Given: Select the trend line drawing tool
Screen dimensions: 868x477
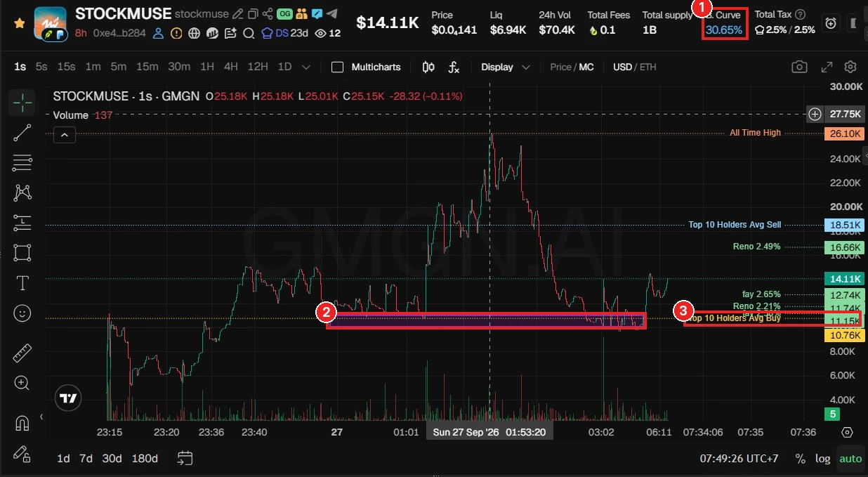Looking at the screenshot, I should (x=22, y=133).
